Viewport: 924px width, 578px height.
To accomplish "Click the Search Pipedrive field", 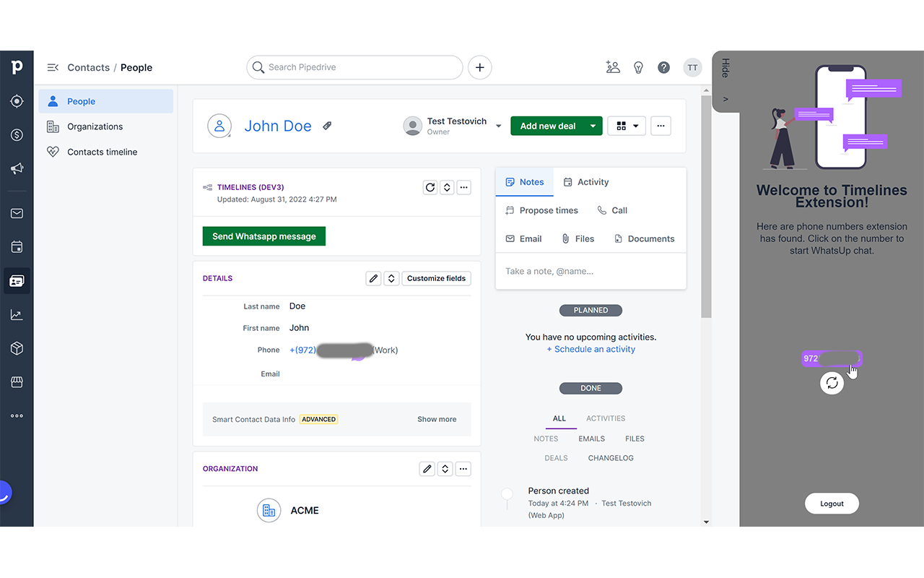I will click(354, 67).
